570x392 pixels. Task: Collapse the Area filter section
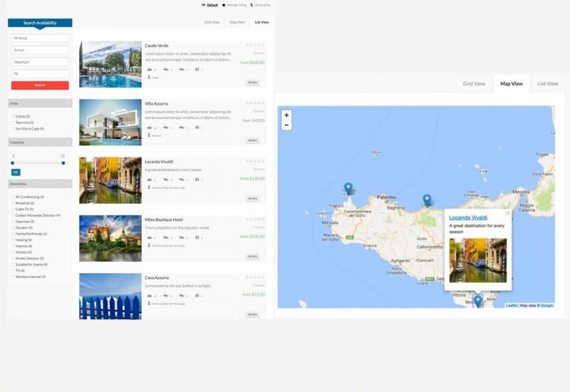point(40,103)
